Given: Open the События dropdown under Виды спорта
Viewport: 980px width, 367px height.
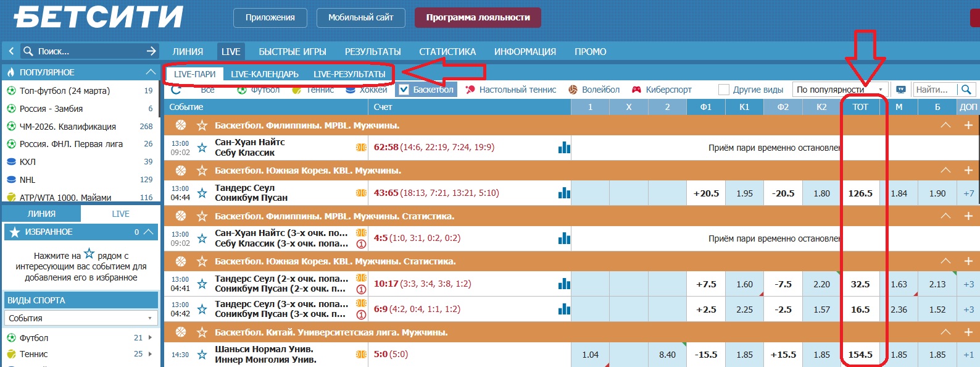Looking at the screenshot, I should click(80, 318).
